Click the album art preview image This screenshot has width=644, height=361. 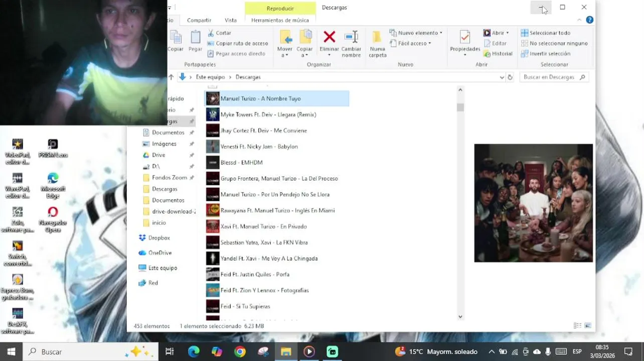pyautogui.click(x=534, y=203)
